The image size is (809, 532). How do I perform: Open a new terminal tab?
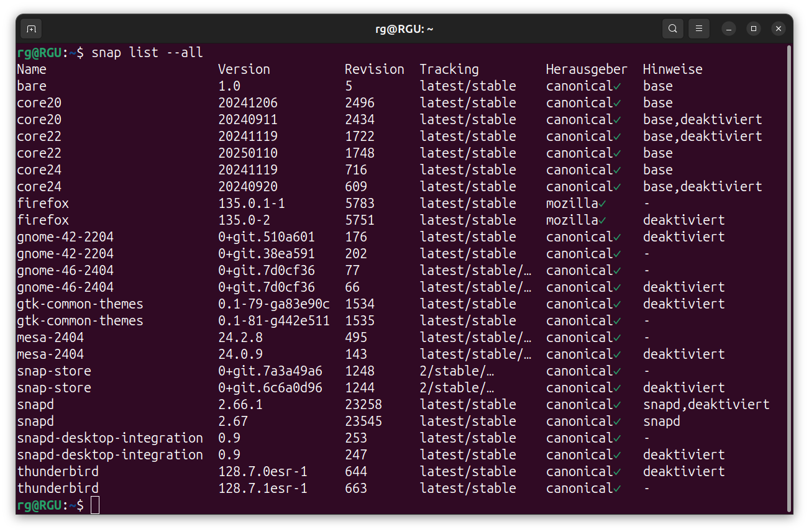pos(31,29)
